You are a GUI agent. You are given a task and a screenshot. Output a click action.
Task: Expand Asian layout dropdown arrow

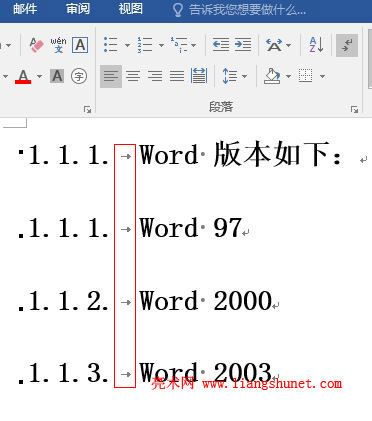(x=288, y=45)
